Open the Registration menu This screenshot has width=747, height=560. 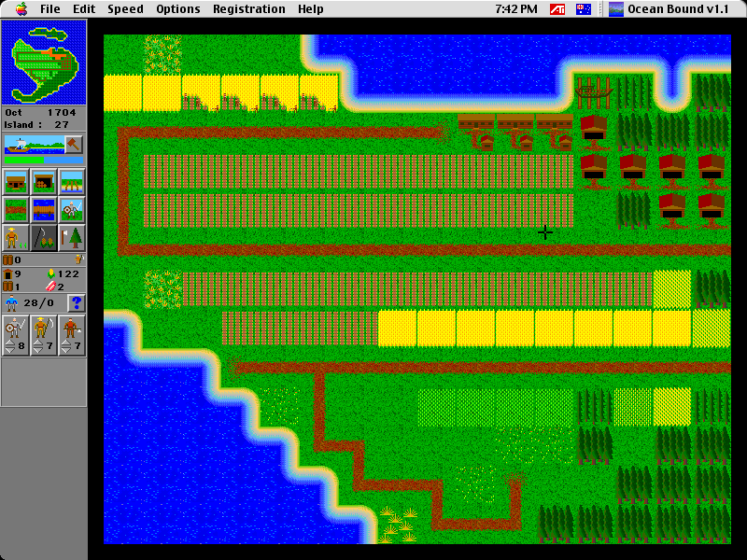pyautogui.click(x=248, y=9)
